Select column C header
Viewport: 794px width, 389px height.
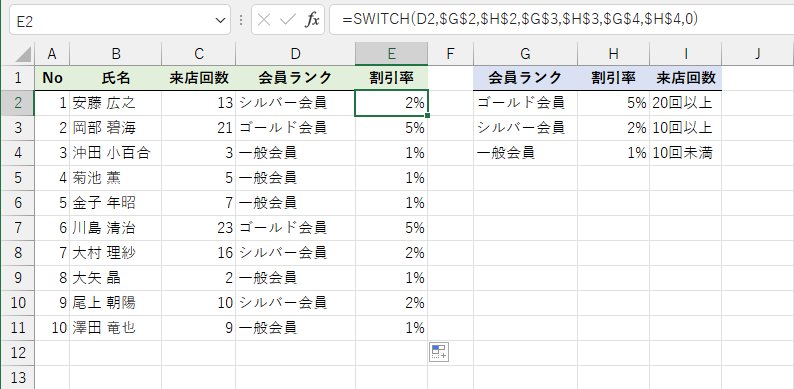[198, 54]
